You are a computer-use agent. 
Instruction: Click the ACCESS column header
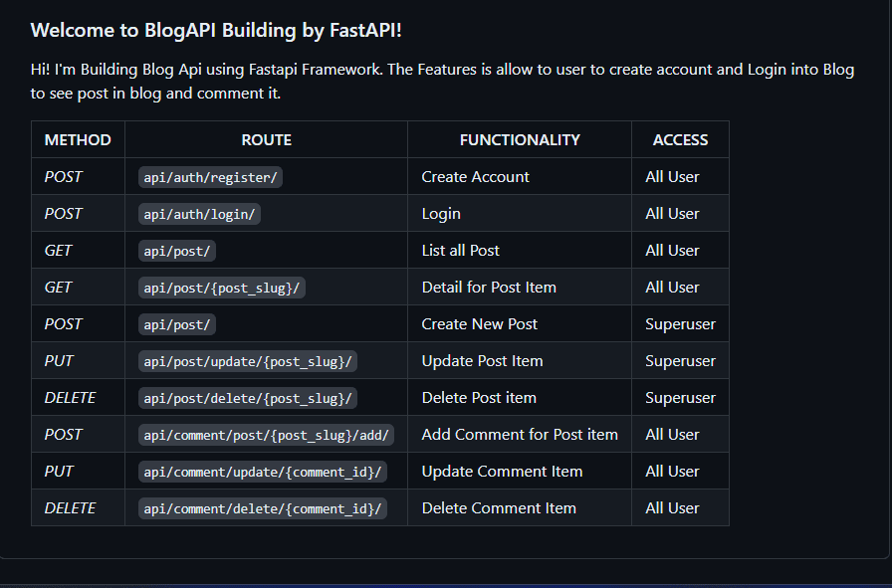[x=680, y=140]
